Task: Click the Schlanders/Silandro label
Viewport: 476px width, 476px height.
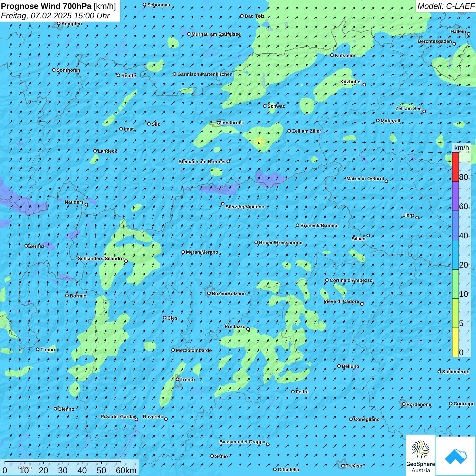Action: 101,258
